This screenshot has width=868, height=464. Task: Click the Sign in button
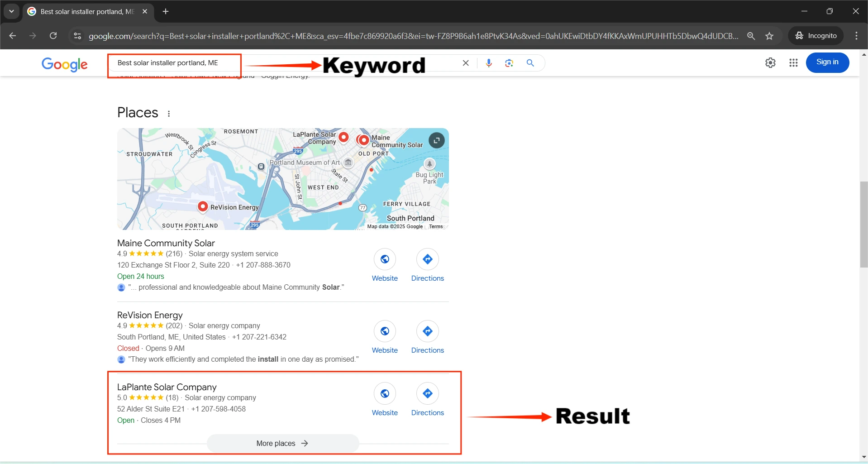tap(827, 62)
